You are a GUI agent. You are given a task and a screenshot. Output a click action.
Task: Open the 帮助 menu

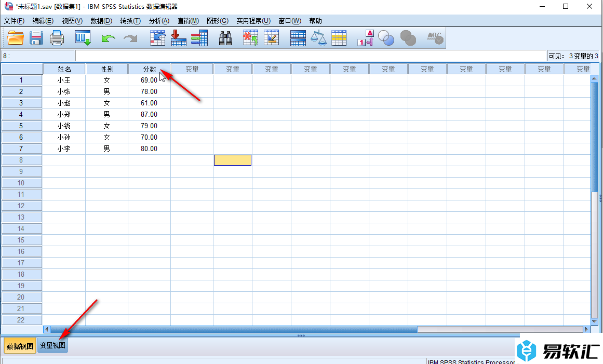pyautogui.click(x=315, y=21)
